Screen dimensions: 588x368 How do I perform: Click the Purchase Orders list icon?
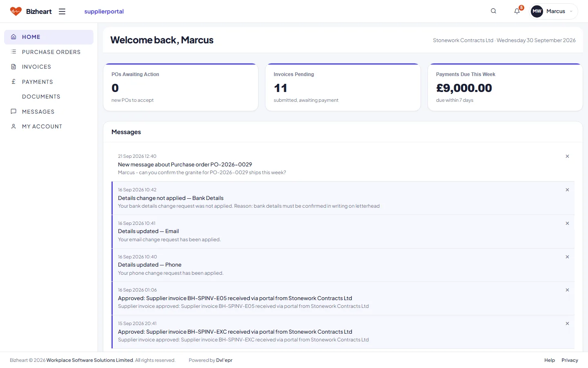[x=13, y=52]
